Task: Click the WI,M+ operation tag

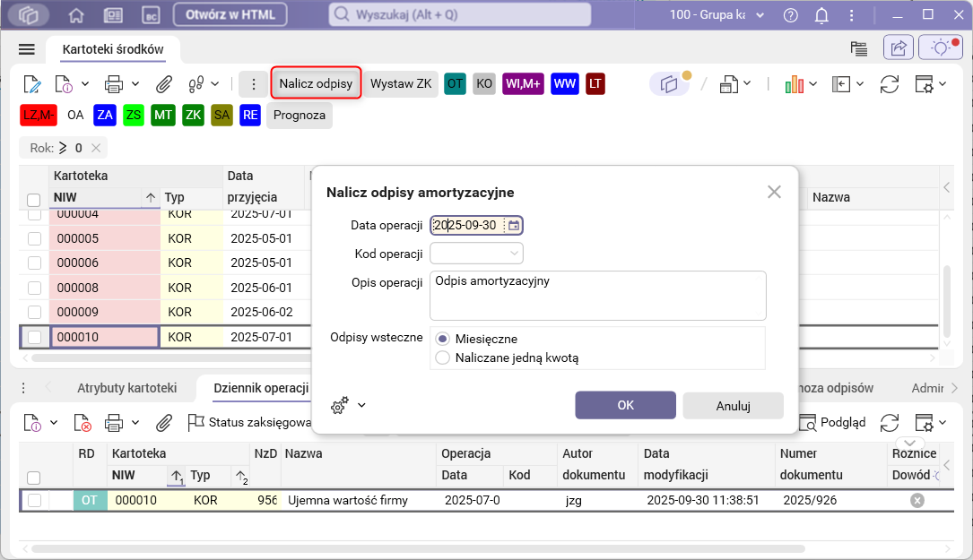Action: (x=523, y=83)
